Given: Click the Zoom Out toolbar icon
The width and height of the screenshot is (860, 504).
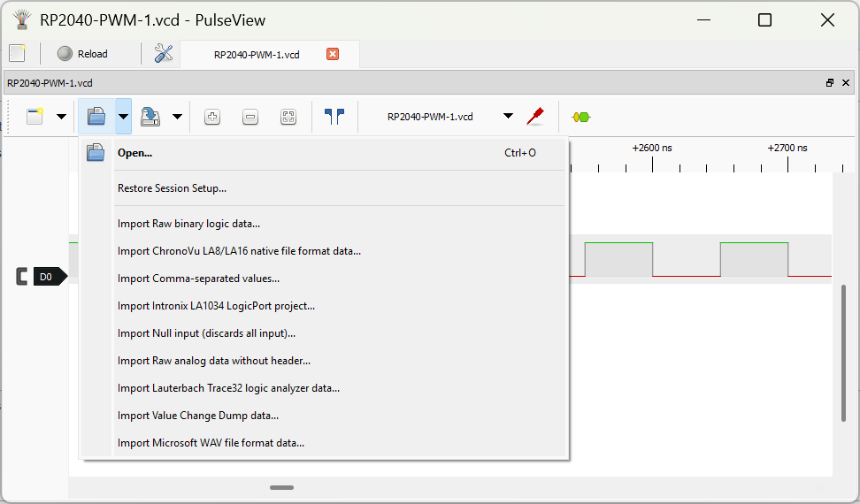Looking at the screenshot, I should pyautogui.click(x=250, y=117).
